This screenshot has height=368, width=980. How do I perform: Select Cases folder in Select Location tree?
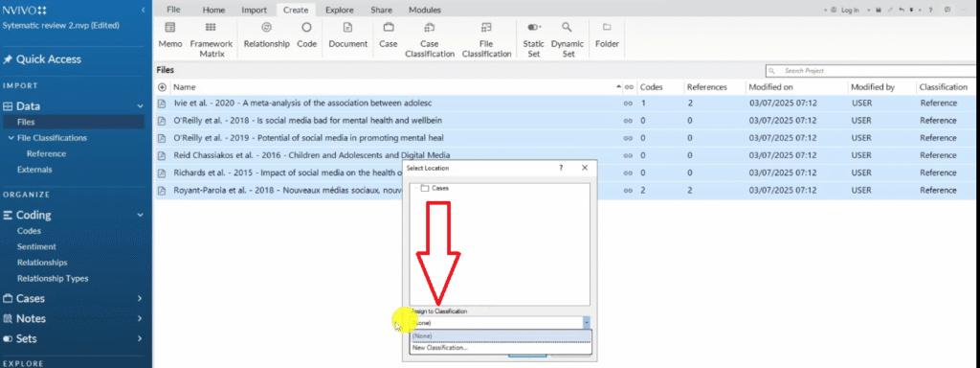440,188
